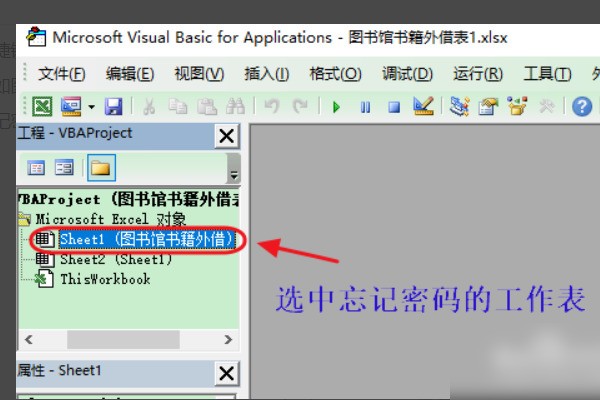This screenshot has width=600, height=400.
Task: Open the 文件(F) menu
Action: 61,73
